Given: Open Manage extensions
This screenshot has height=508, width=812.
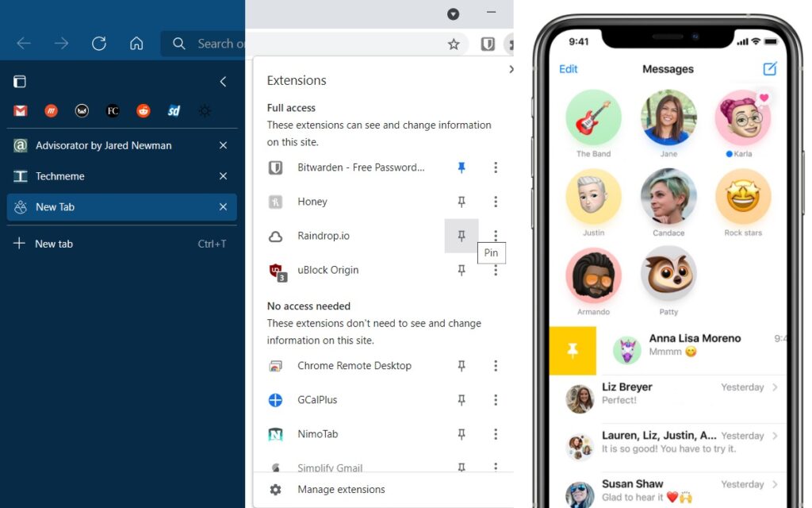Looking at the screenshot, I should pyautogui.click(x=341, y=490).
